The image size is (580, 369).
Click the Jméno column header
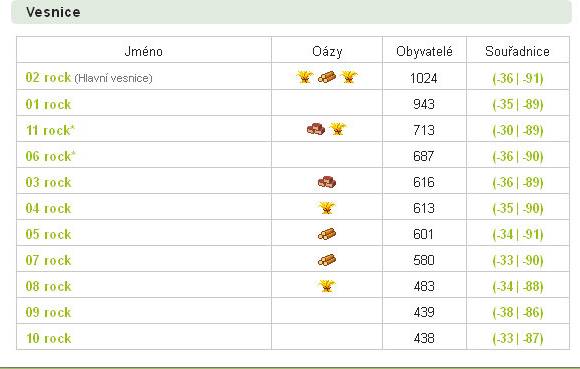(144, 51)
